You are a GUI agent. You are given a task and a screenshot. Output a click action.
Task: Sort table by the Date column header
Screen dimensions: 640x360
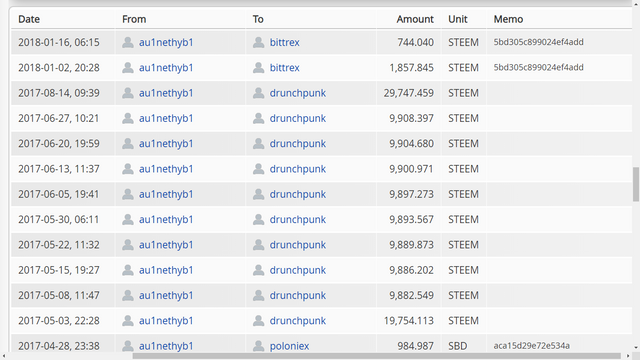pyautogui.click(x=29, y=19)
